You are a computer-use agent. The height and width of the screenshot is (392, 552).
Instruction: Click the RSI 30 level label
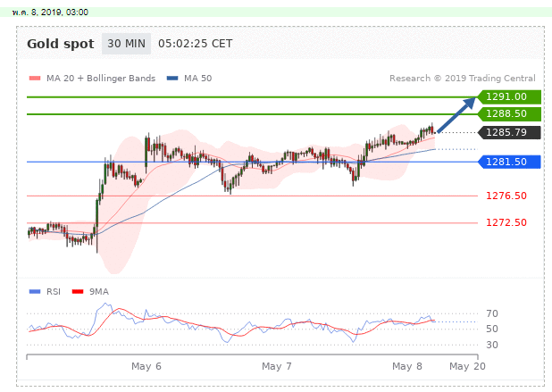[x=492, y=345]
